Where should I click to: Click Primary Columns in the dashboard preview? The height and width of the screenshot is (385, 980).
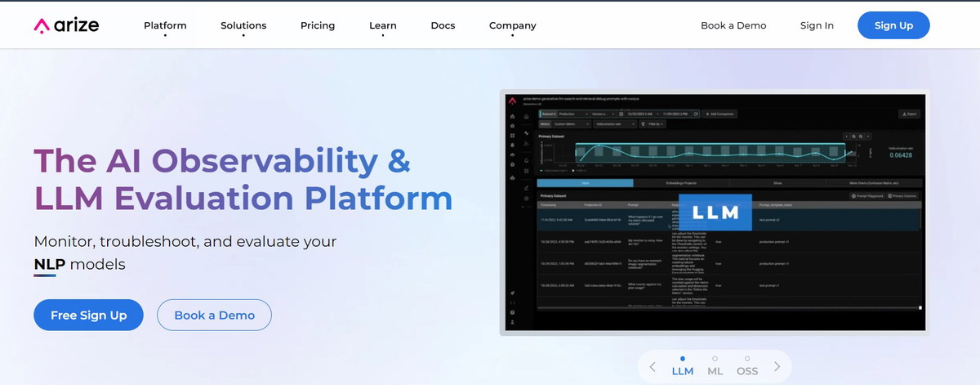[904, 197]
